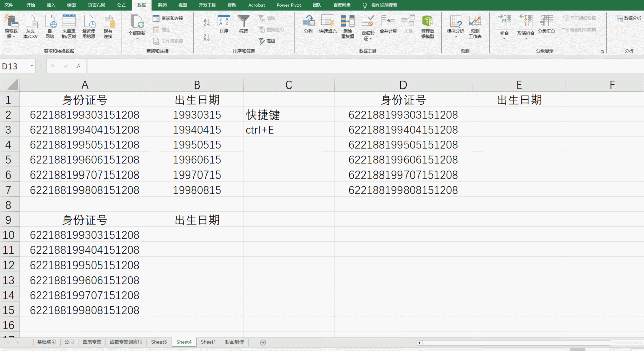
Task: Toggle the 筛选 (Filter) funnel
Action: pyautogui.click(x=244, y=24)
